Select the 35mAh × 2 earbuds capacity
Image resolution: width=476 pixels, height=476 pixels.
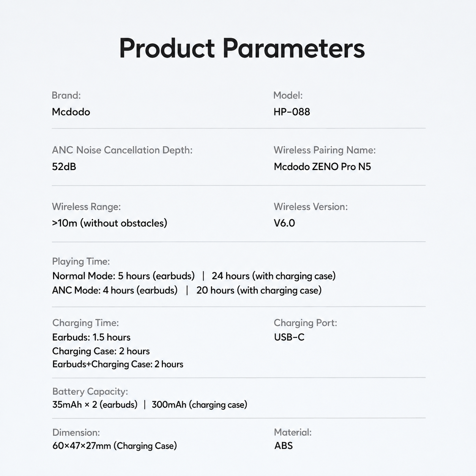(x=95, y=405)
